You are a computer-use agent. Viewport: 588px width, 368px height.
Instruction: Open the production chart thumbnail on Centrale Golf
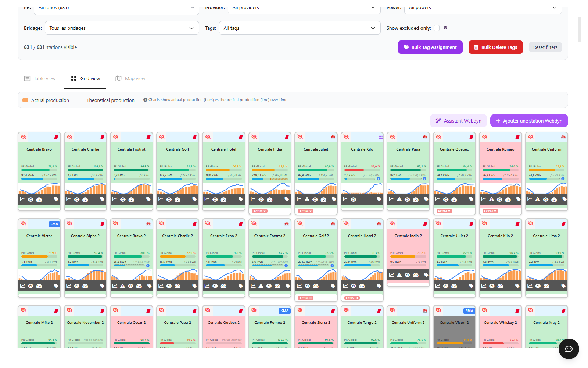pos(178,188)
